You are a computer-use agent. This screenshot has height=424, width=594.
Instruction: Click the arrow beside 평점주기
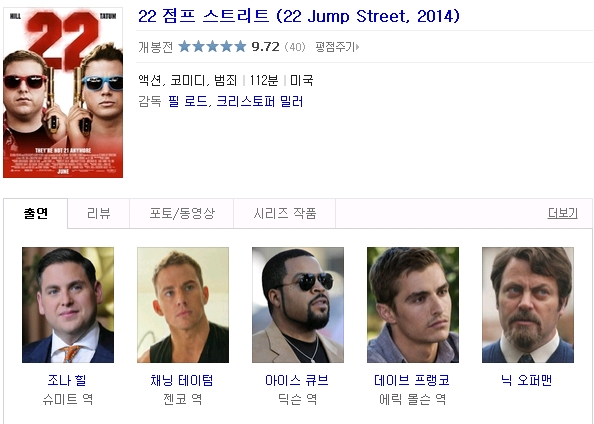[x=358, y=47]
